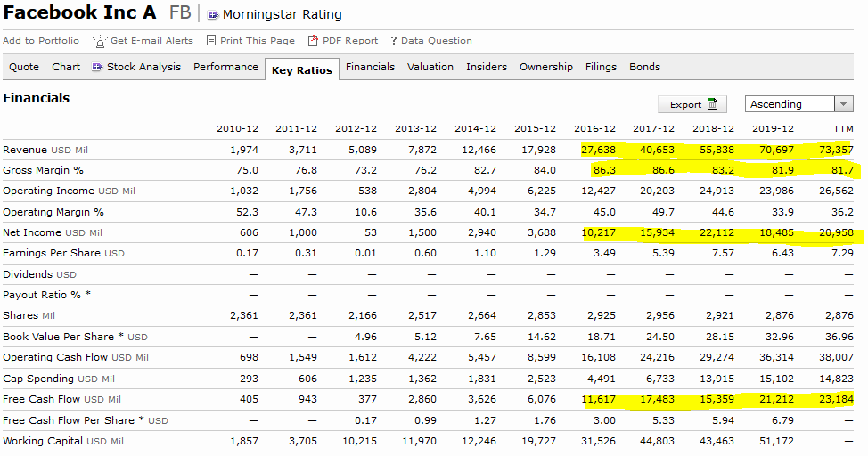Click the Earnings Per Share row label

[63, 254]
